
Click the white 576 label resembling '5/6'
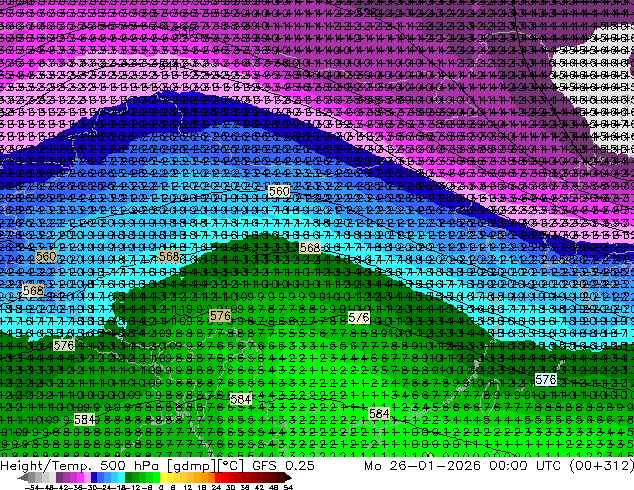tap(359, 318)
